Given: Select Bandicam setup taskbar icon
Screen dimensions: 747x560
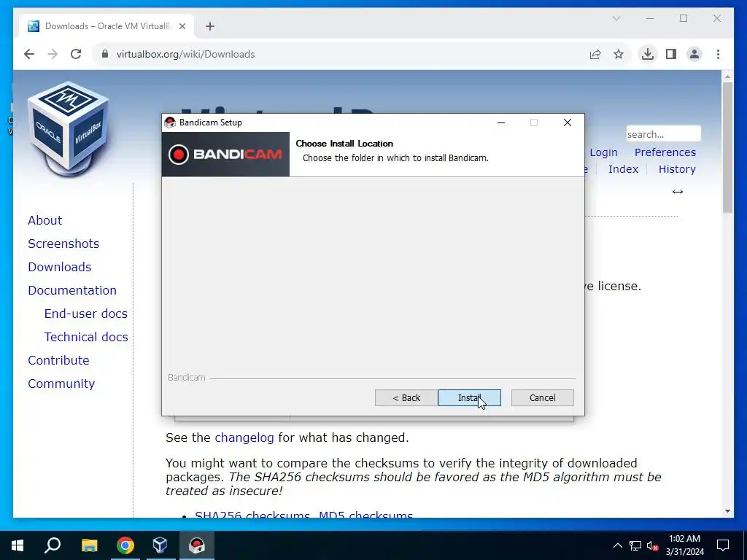Looking at the screenshot, I should [x=197, y=545].
